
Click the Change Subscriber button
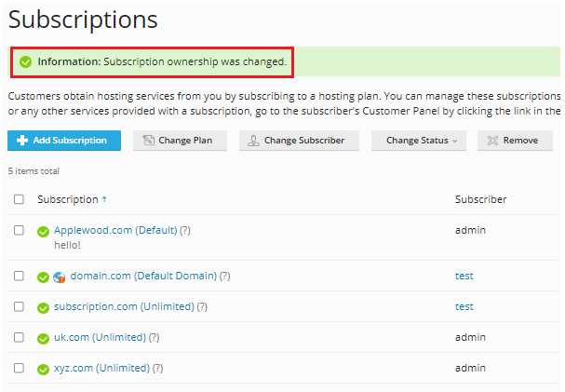296,141
